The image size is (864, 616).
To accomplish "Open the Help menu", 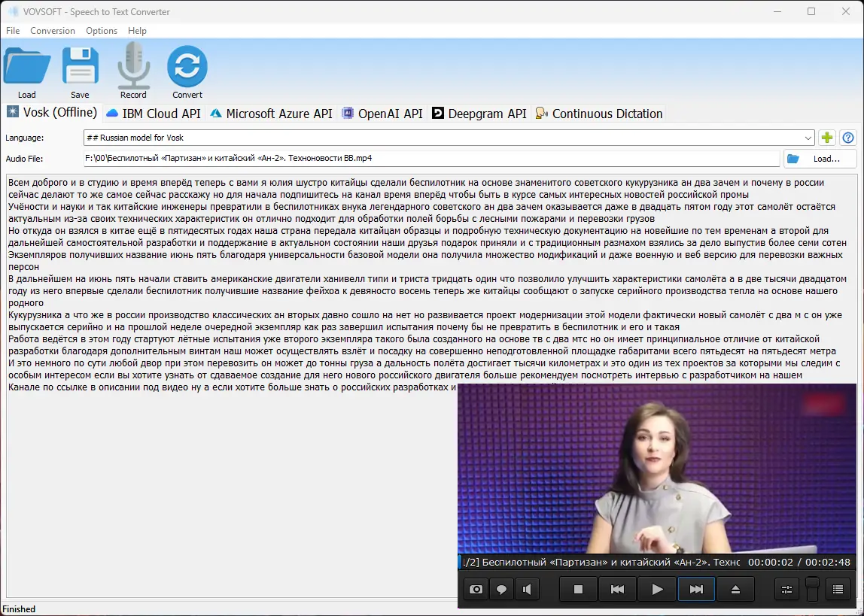I will pos(137,31).
